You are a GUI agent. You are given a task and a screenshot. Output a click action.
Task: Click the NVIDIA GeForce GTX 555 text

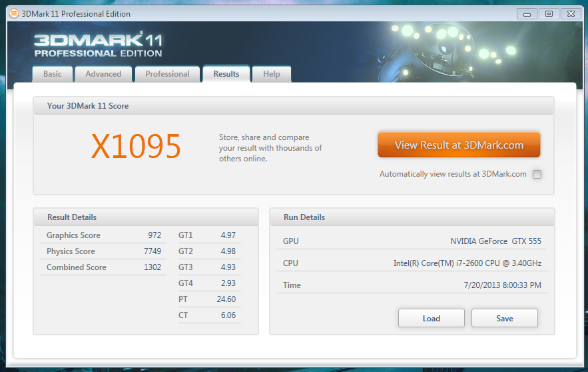click(x=495, y=241)
